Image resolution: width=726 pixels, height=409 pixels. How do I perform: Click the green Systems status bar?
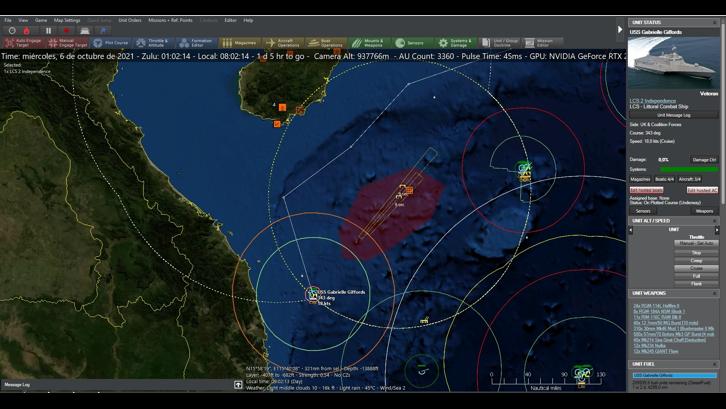tap(689, 170)
